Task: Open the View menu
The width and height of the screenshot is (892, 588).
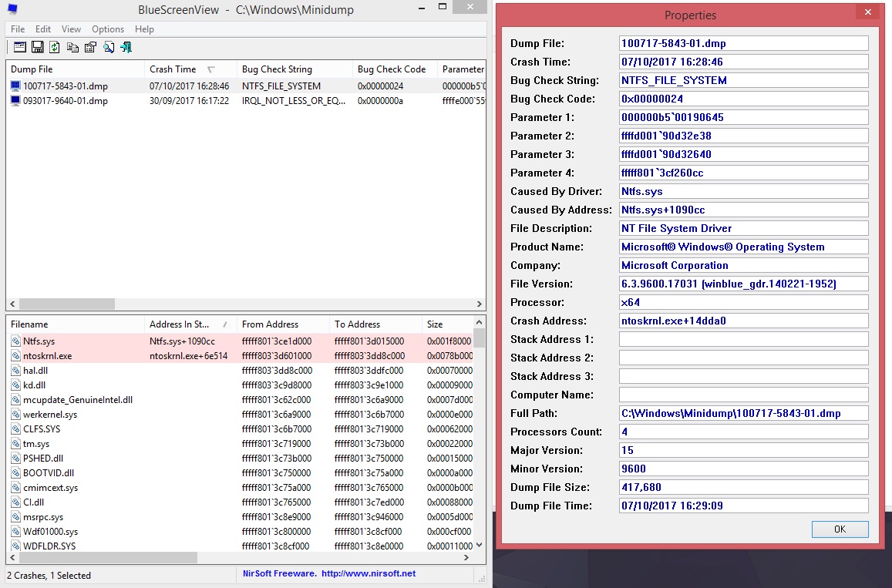Action: pos(71,29)
